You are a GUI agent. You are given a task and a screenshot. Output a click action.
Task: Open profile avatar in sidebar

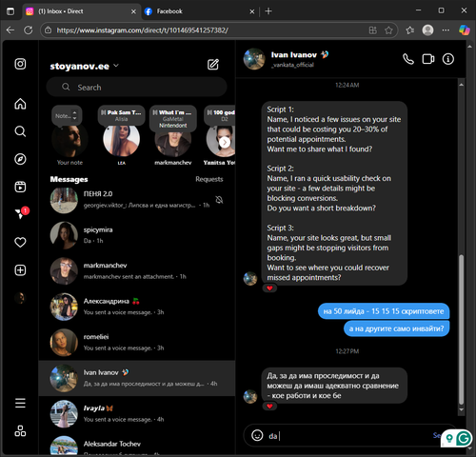tap(20, 298)
